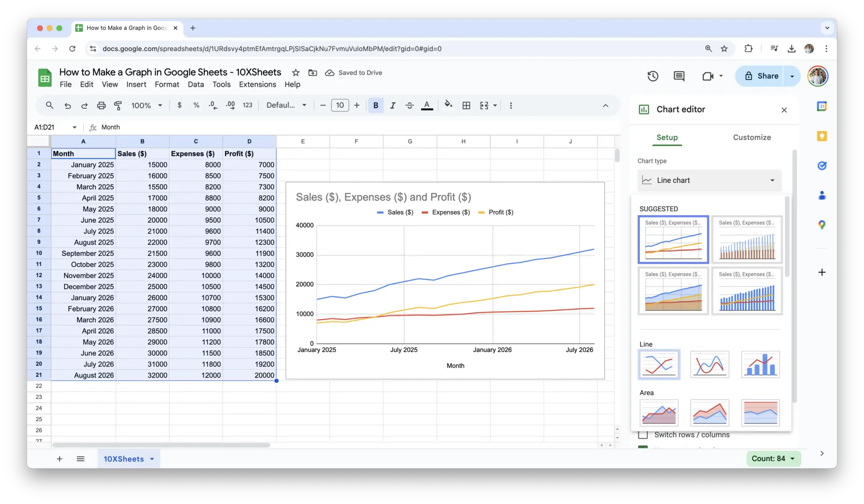The width and height of the screenshot is (864, 504).
Task: Open the Count: 84 summary dropdown
Action: pos(773,459)
